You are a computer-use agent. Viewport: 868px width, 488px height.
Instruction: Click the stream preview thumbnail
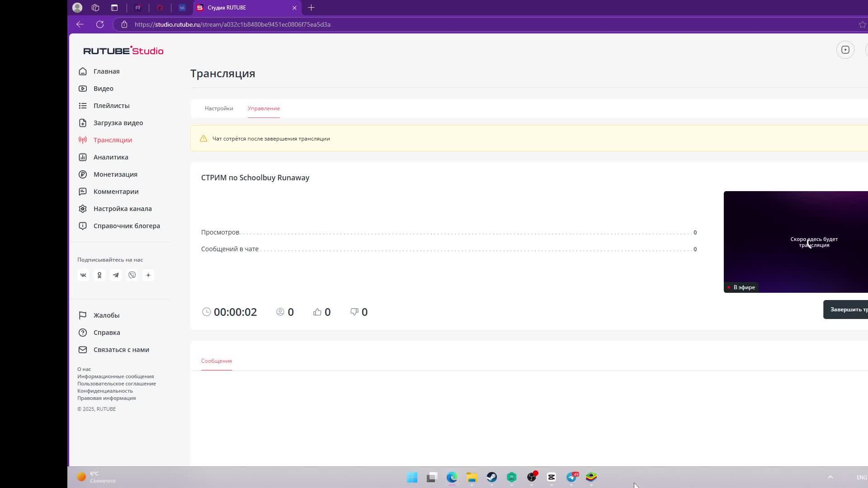pos(795,242)
